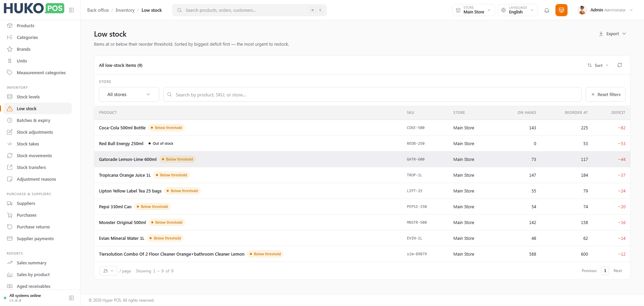
Task: Click the Suppliers truck icon
Action: click(x=10, y=203)
